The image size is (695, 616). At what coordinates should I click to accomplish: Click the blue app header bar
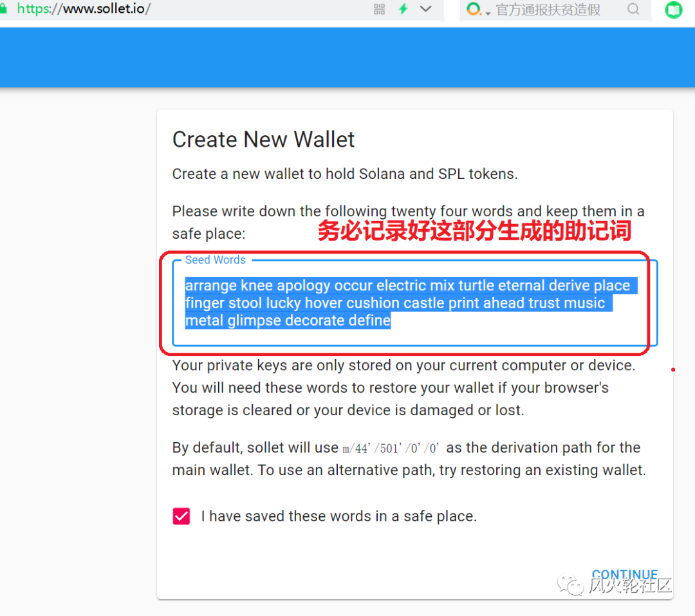pos(347,57)
